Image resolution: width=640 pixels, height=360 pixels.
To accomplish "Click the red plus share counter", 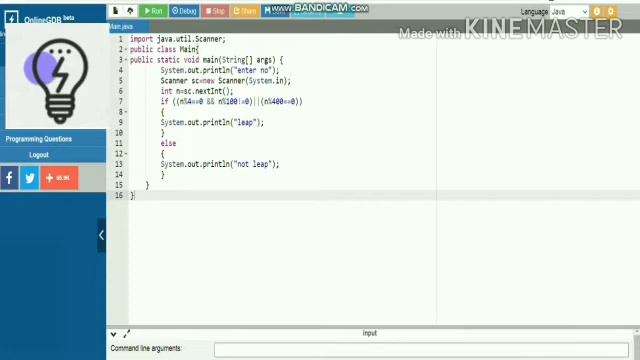I will point(60,178).
